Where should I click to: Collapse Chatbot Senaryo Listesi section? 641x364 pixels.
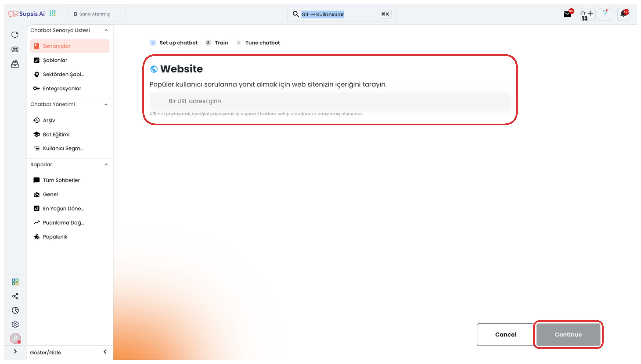click(x=106, y=30)
